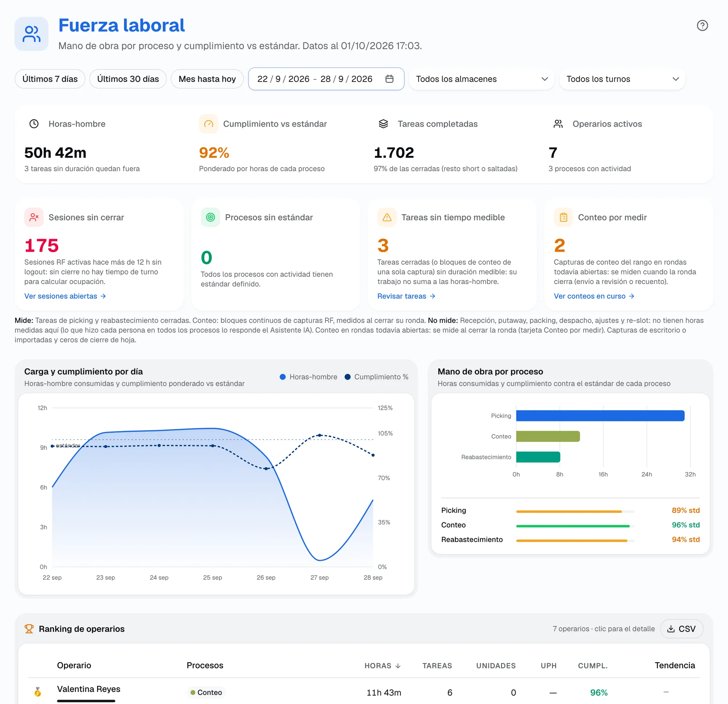
Task: Click the Operario column header
Action: pos(74,665)
